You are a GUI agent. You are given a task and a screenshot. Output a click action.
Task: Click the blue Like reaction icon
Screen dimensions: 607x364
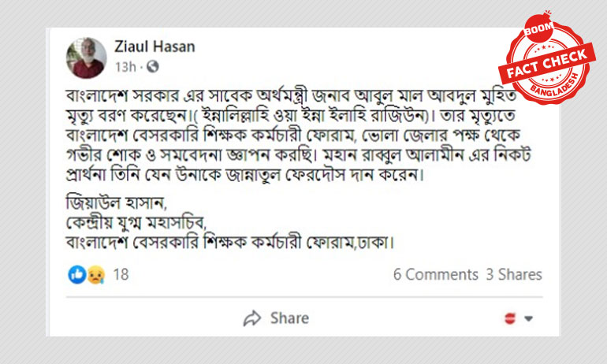coord(77,275)
